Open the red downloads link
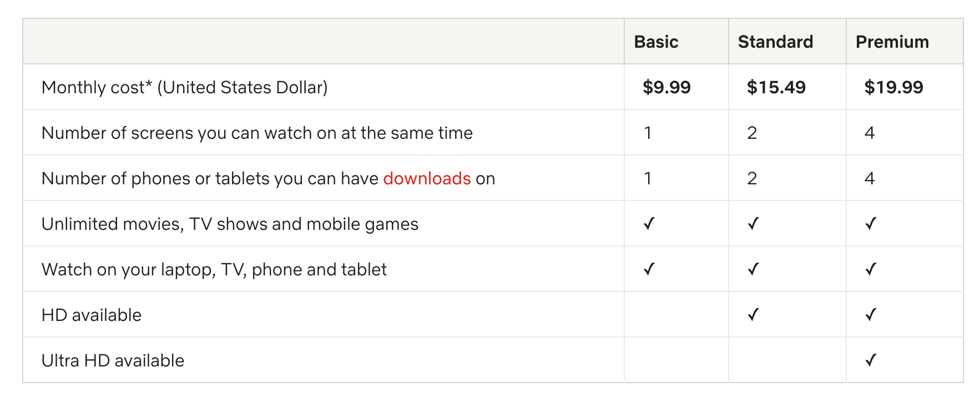Viewport: 980px width, 412px height. tap(427, 179)
